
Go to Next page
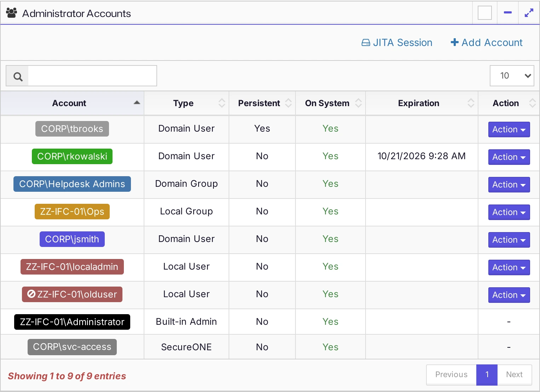tap(514, 375)
